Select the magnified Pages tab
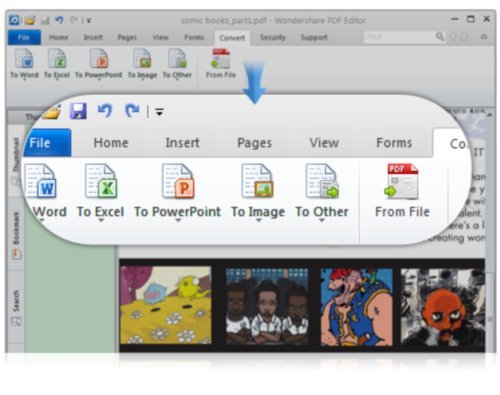500x395 pixels. pyautogui.click(x=254, y=143)
